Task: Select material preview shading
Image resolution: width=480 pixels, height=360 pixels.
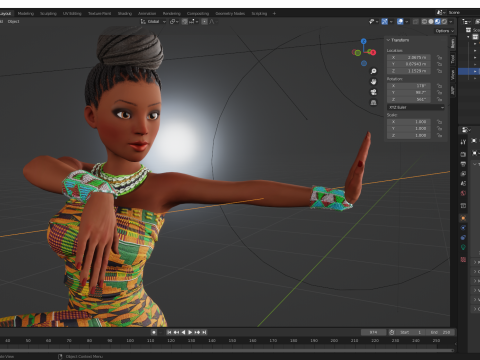Action: tap(438, 21)
